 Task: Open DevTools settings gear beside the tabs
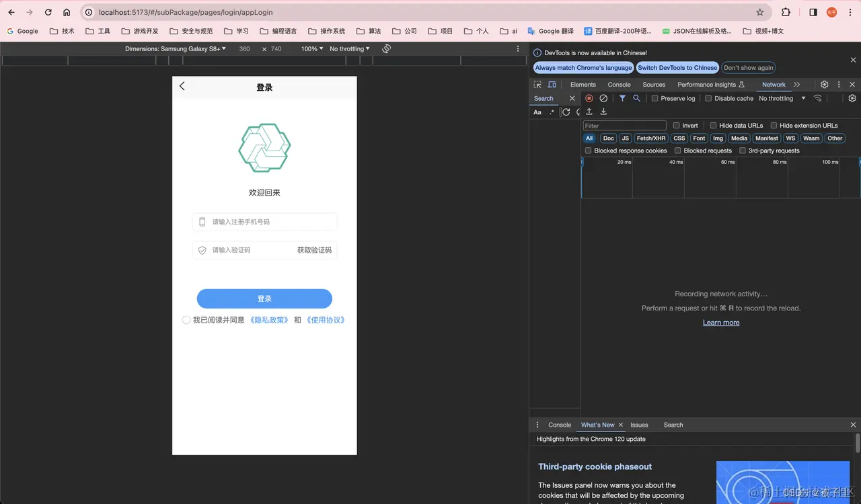pyautogui.click(x=825, y=85)
